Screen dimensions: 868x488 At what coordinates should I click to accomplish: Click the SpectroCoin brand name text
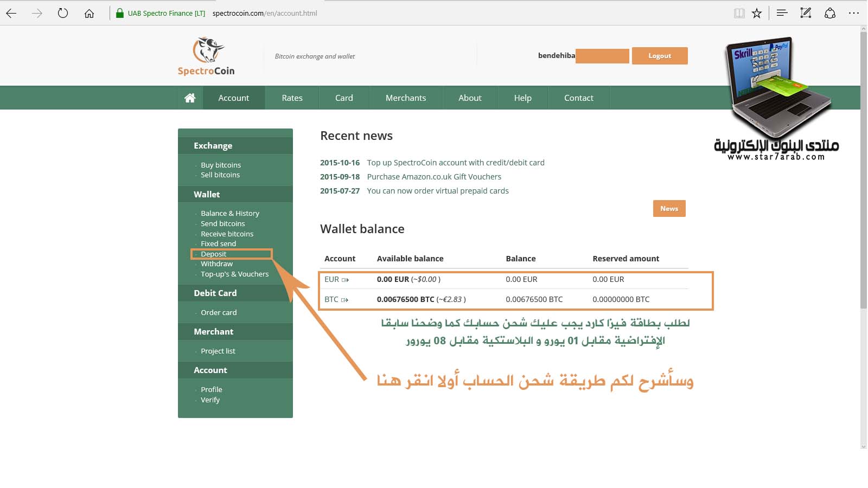click(206, 71)
